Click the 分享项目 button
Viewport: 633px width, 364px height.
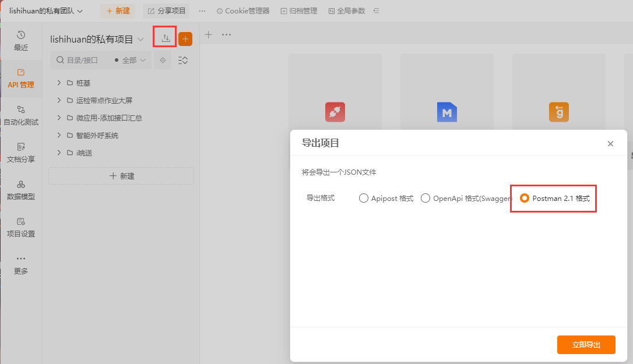[167, 11]
